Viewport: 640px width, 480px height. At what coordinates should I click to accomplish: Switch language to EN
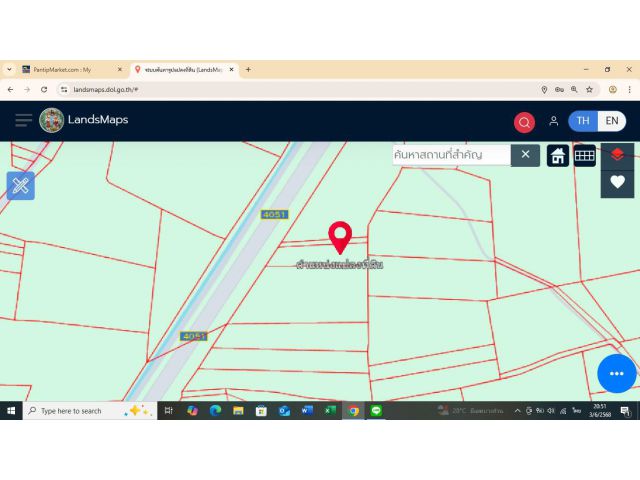click(x=611, y=121)
